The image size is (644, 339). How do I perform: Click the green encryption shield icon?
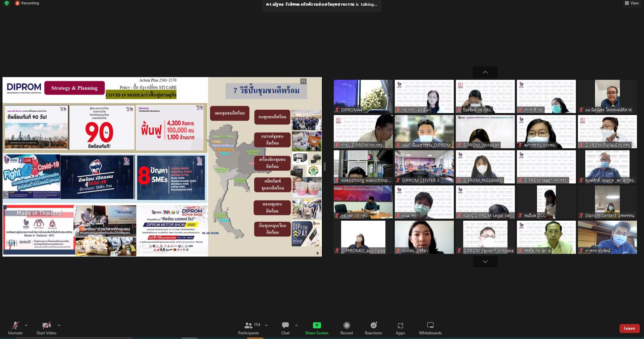click(x=7, y=3)
